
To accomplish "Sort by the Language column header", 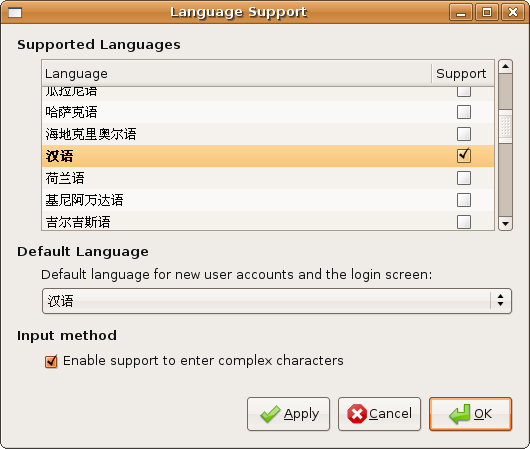I will [x=237, y=73].
